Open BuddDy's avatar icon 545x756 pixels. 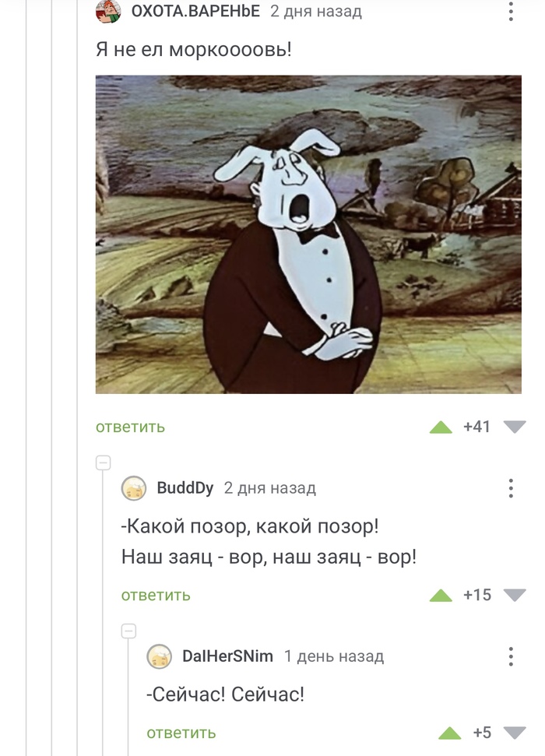click(134, 488)
